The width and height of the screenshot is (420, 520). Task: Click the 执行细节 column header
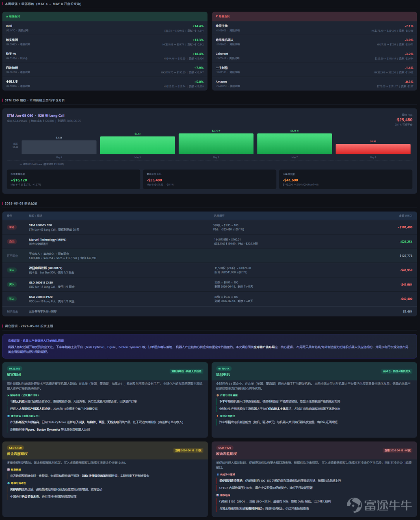tap(219, 216)
